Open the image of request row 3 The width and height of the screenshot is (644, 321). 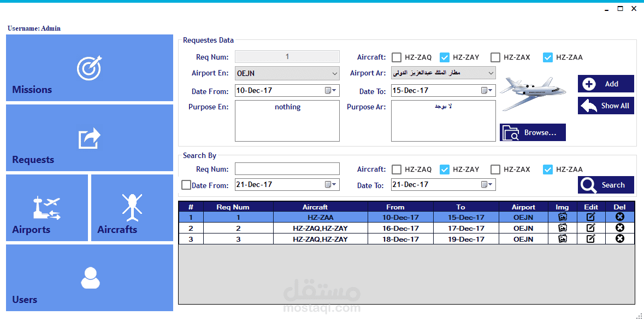tap(563, 238)
